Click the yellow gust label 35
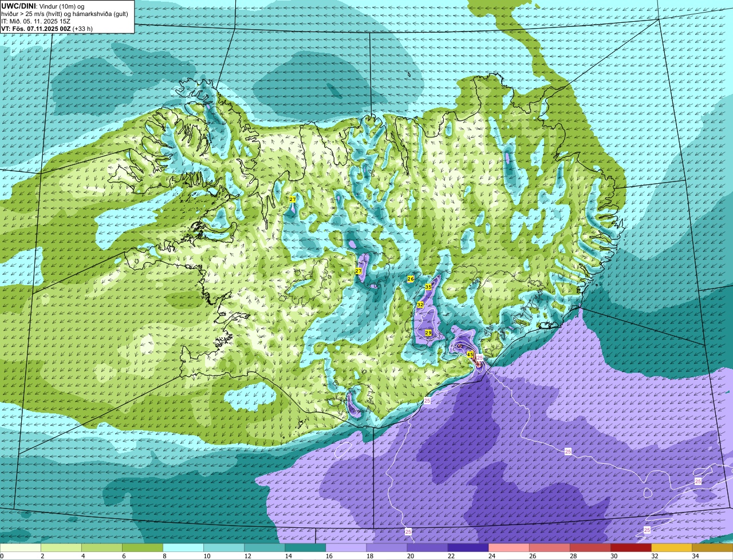Screen dimensions: 733x560 (428, 287)
